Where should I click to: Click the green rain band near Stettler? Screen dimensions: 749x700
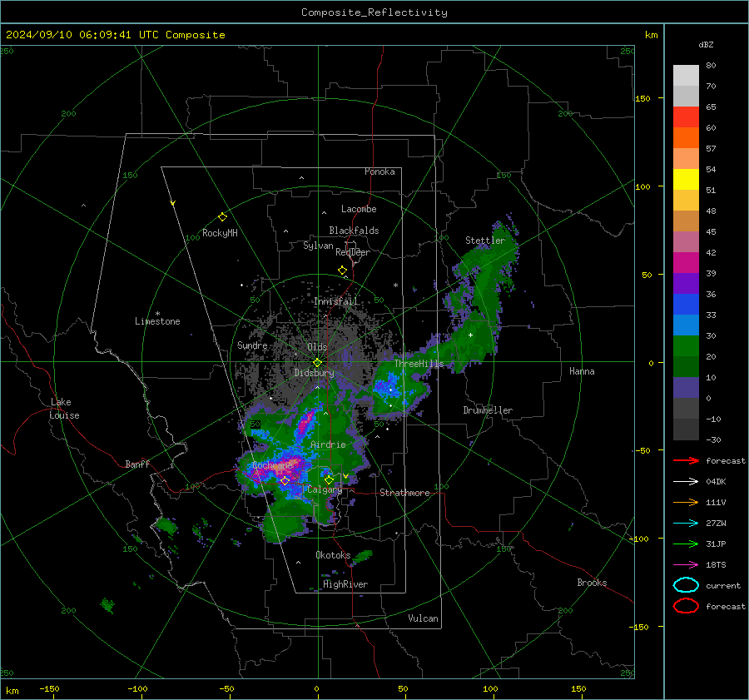point(487,282)
